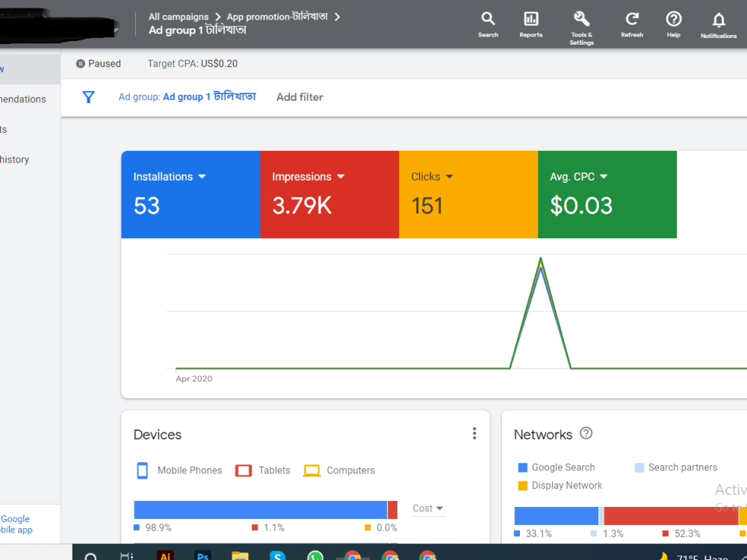
Task: Click the Google mobile app link
Action: 16,524
